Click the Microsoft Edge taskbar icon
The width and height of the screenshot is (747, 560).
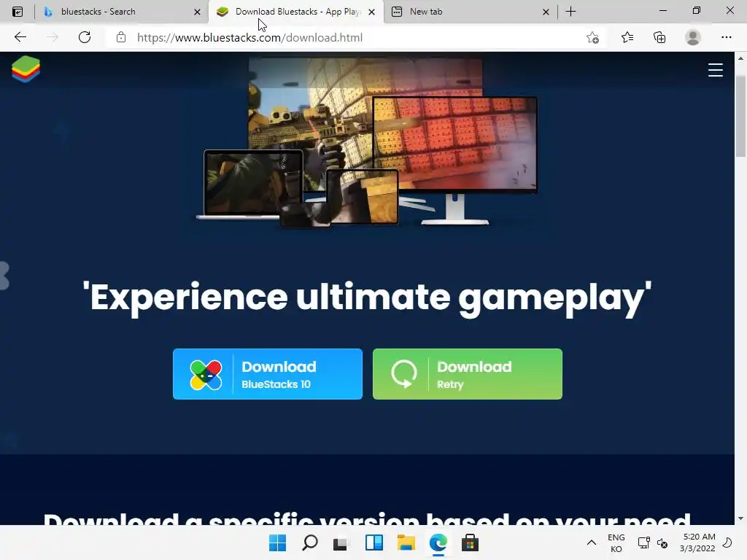click(438, 542)
